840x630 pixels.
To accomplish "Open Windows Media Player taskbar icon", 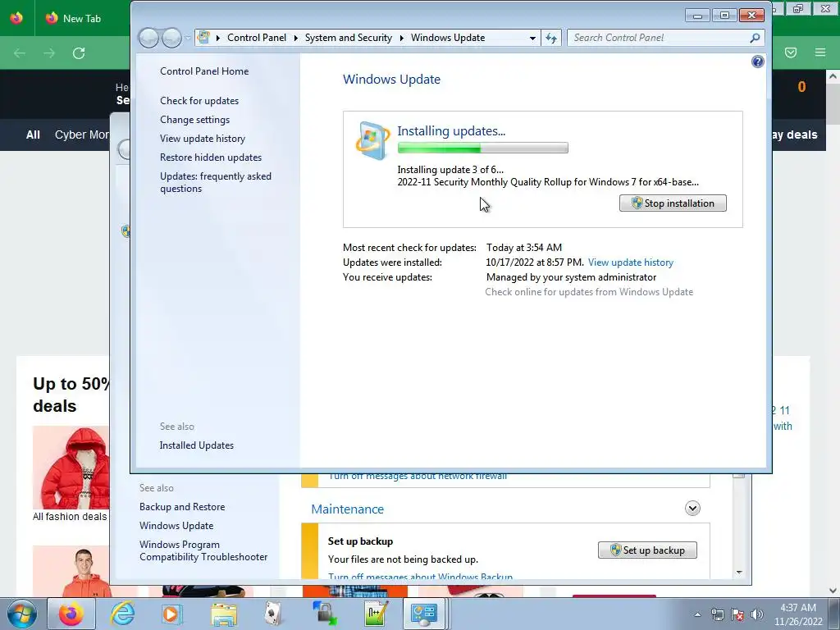I will [x=172, y=614].
